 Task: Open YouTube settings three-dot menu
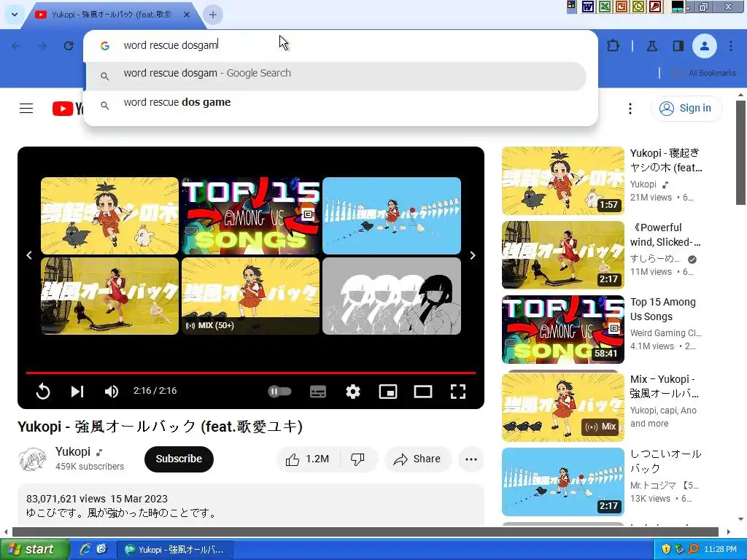tap(630, 109)
